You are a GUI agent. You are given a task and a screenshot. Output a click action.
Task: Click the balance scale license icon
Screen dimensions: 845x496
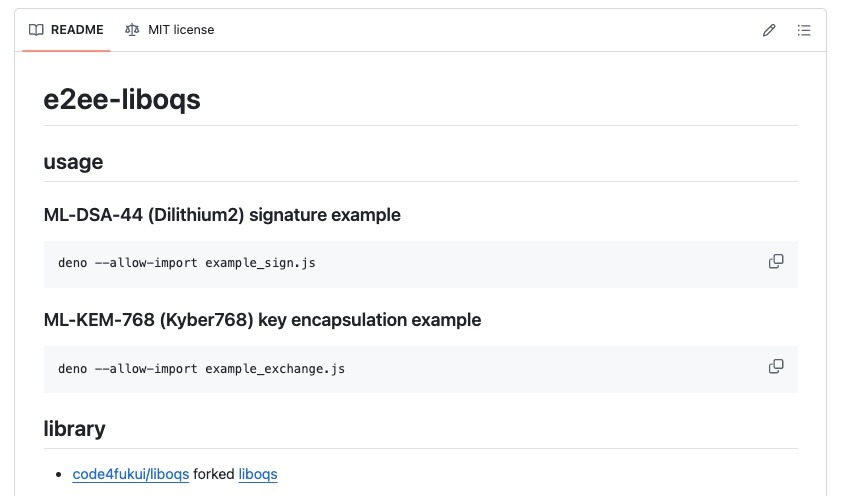[132, 30]
